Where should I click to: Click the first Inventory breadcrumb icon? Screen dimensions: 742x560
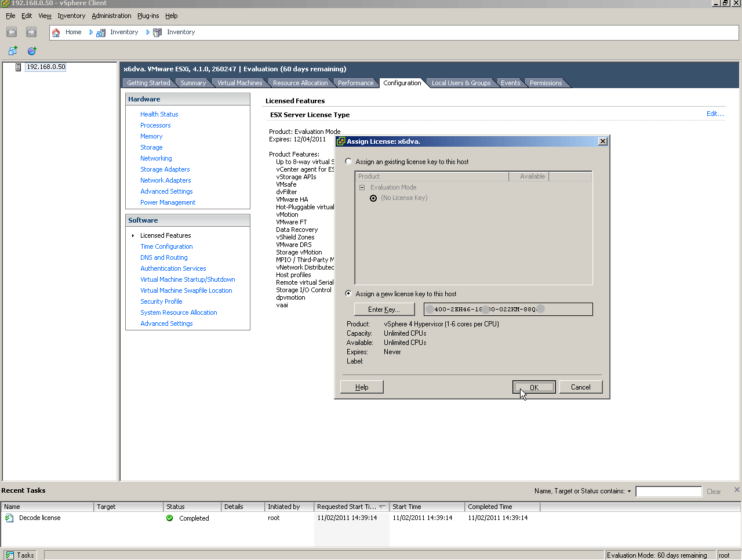(101, 32)
